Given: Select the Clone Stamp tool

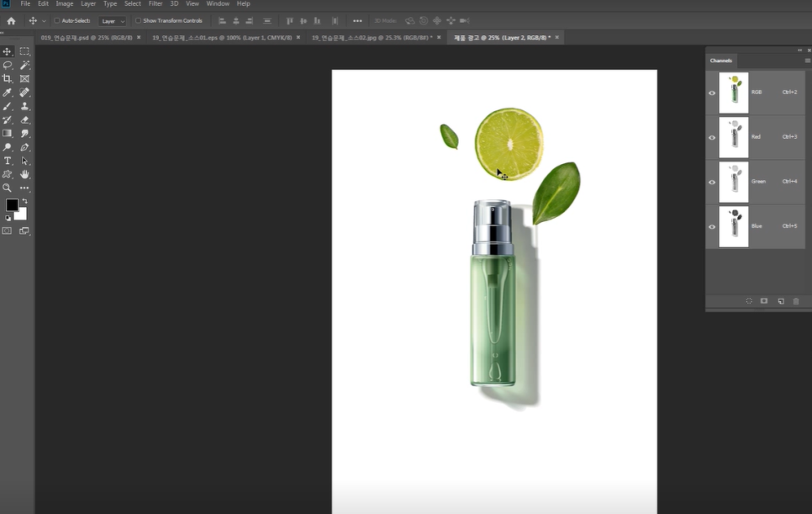Looking at the screenshot, I should [24, 106].
